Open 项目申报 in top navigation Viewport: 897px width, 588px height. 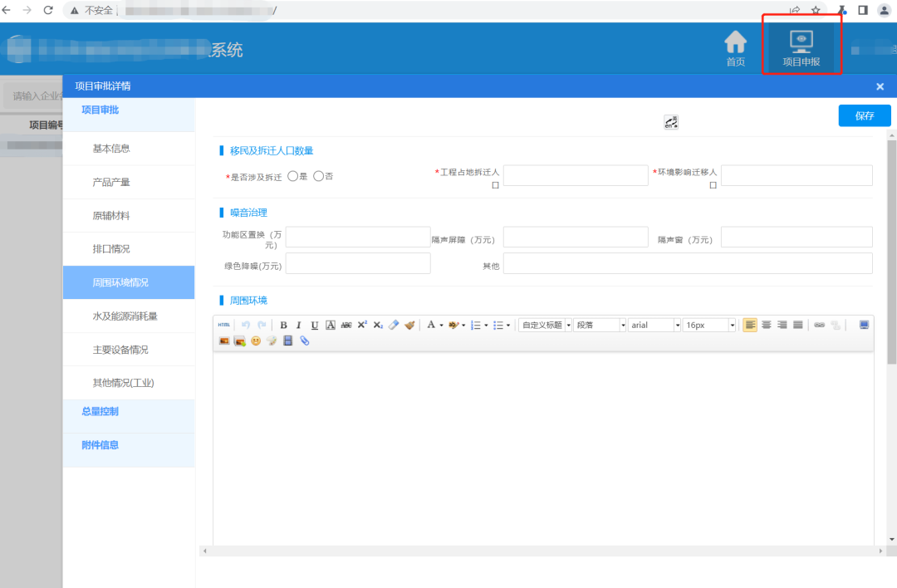point(801,49)
